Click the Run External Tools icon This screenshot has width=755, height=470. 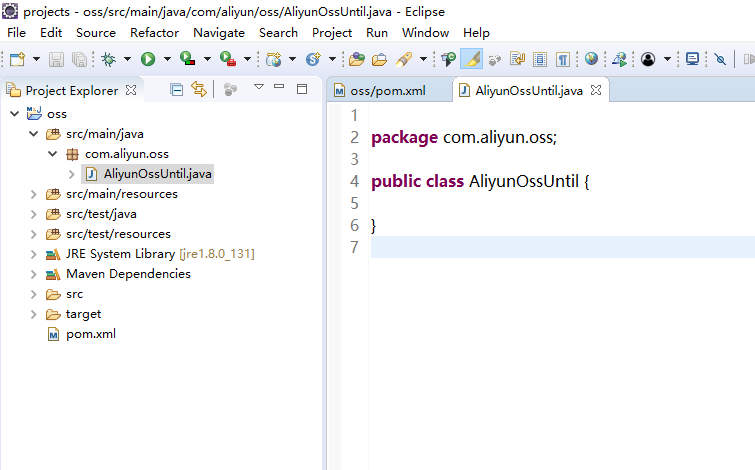point(228,59)
